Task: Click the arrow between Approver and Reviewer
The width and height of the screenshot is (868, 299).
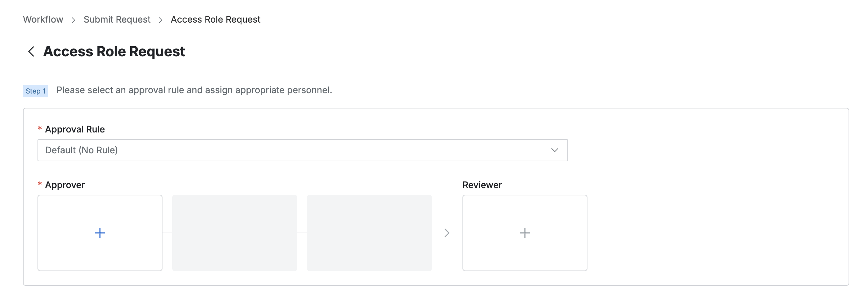Action: pyautogui.click(x=447, y=233)
